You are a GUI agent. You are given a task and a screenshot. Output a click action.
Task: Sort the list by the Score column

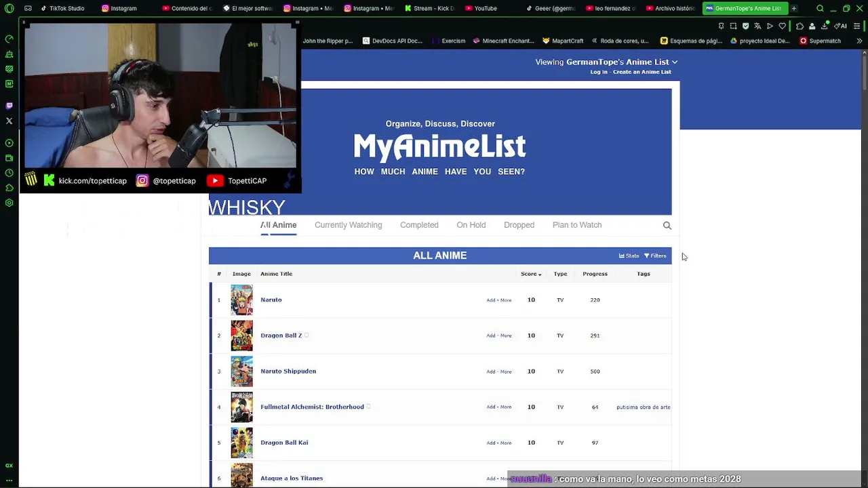pyautogui.click(x=531, y=274)
